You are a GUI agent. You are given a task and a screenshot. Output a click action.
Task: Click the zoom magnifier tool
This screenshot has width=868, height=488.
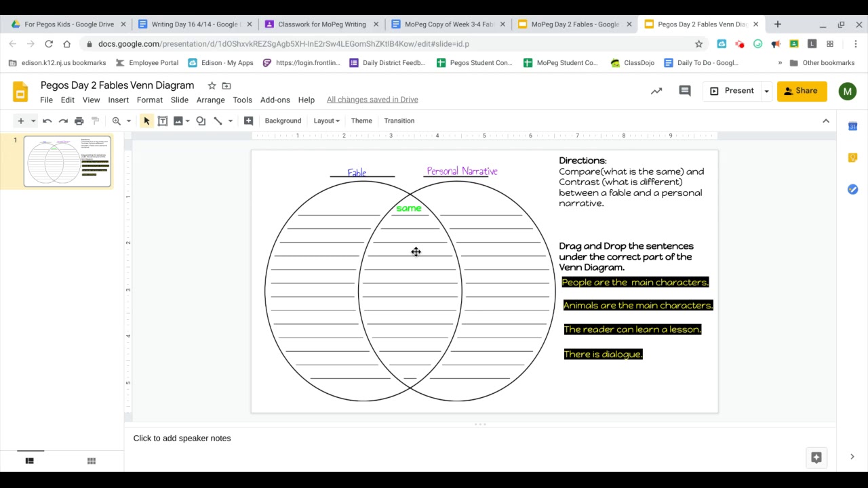(117, 121)
